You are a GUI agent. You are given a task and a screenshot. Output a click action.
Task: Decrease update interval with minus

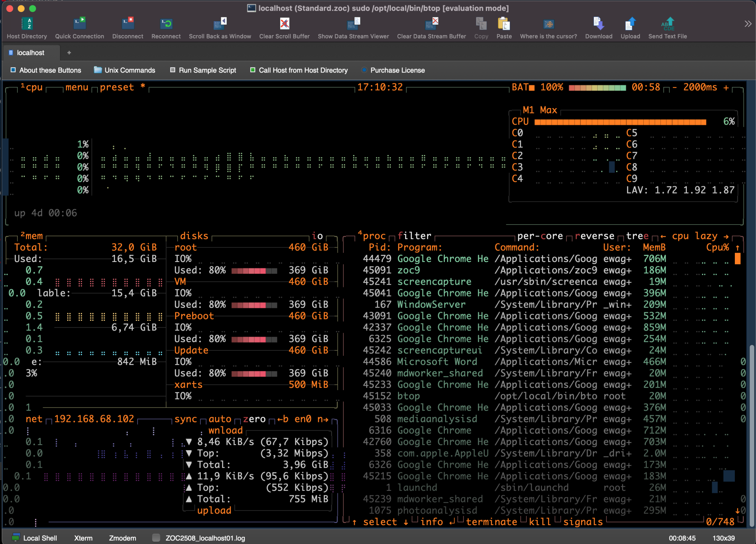(x=674, y=87)
